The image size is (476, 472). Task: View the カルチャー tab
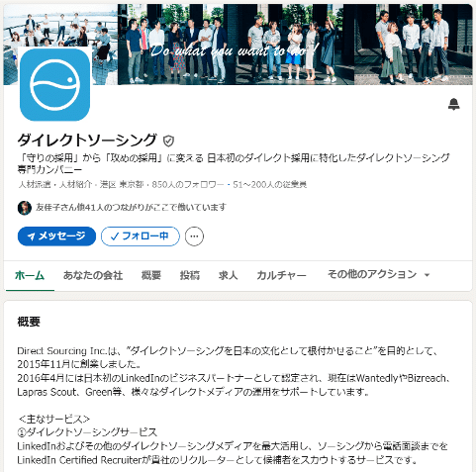coord(281,275)
